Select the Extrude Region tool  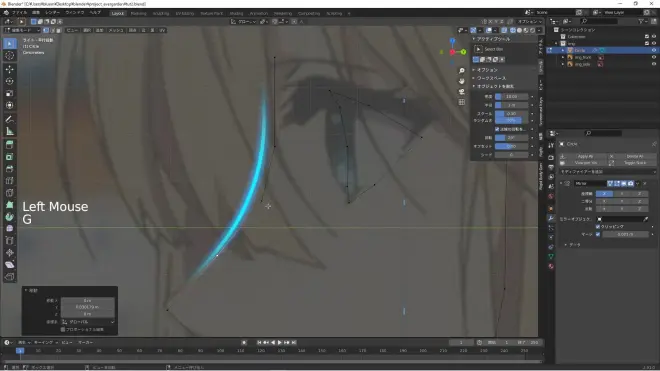point(10,145)
